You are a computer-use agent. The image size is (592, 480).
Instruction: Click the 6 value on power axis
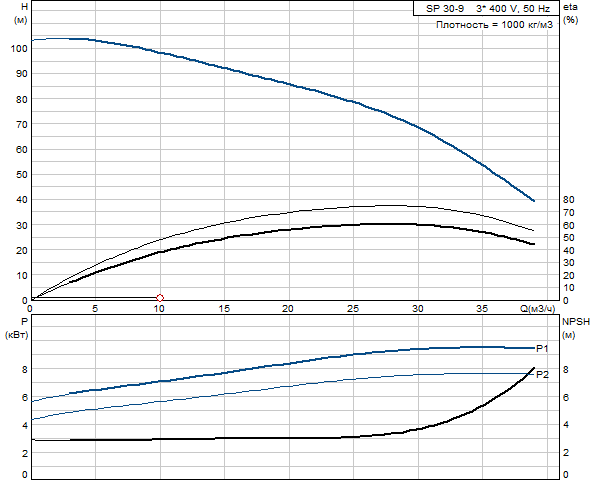(25, 397)
